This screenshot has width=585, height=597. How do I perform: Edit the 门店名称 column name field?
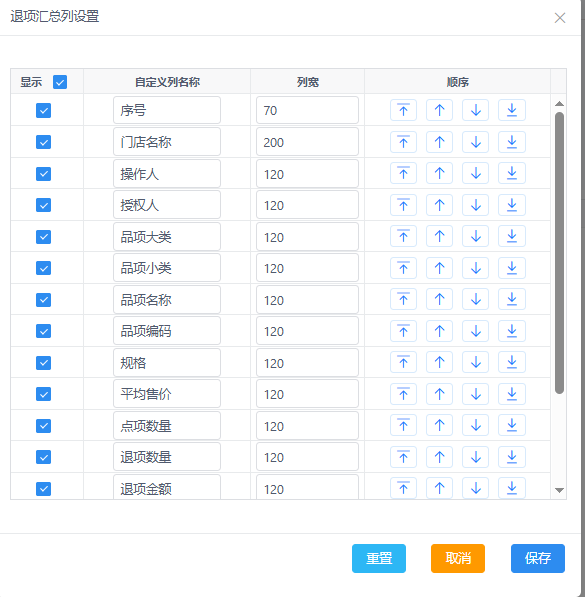[x=167, y=142]
